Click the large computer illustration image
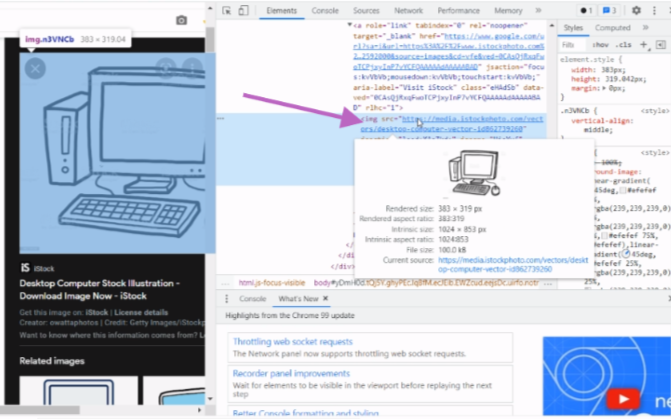 [x=116, y=153]
